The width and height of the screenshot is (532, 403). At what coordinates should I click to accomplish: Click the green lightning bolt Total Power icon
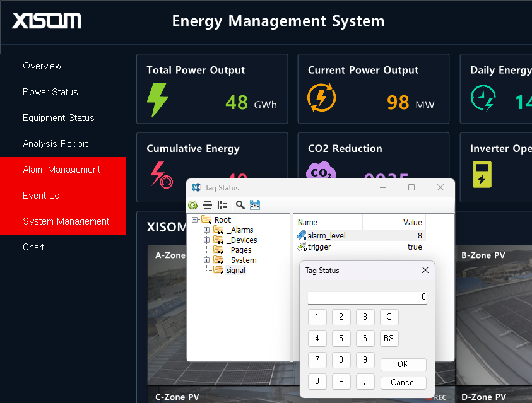coord(157,100)
